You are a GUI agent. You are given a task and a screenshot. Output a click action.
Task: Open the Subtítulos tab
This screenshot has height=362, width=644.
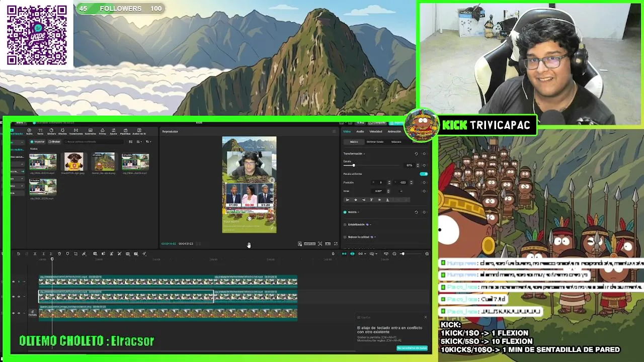point(91,131)
